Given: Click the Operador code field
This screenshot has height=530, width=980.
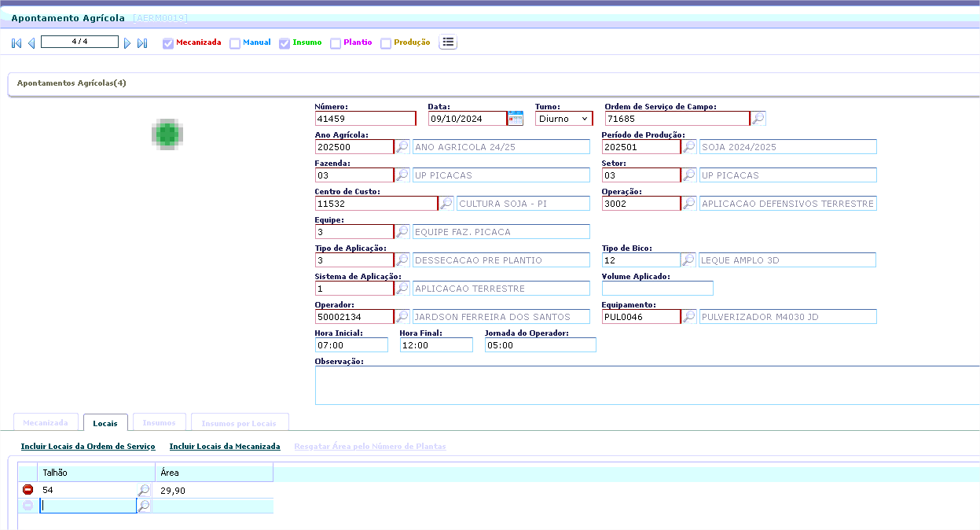Looking at the screenshot, I should pos(354,317).
